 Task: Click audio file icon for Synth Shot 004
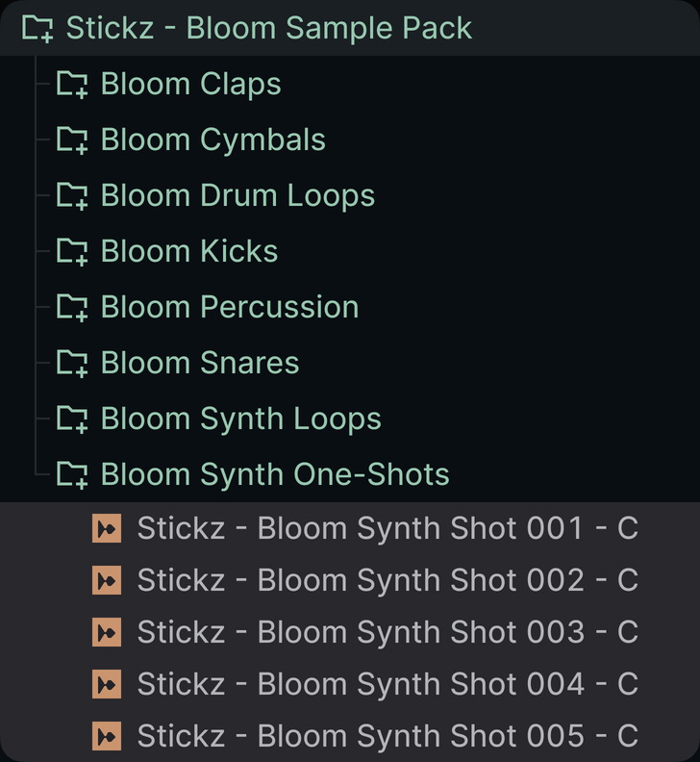pyautogui.click(x=107, y=684)
